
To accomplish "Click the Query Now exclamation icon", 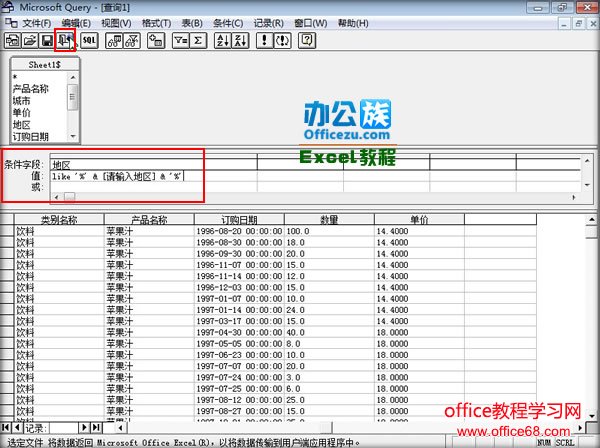I will click(x=264, y=41).
